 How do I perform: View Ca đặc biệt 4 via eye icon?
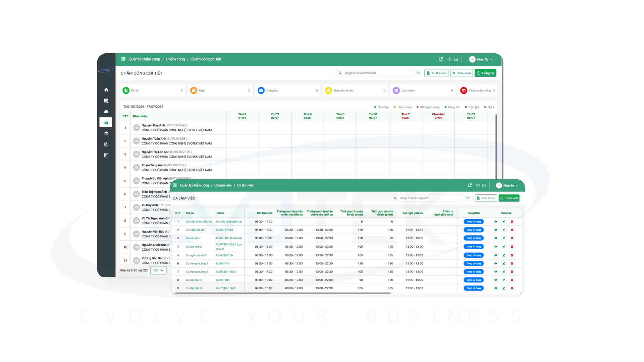(496, 280)
